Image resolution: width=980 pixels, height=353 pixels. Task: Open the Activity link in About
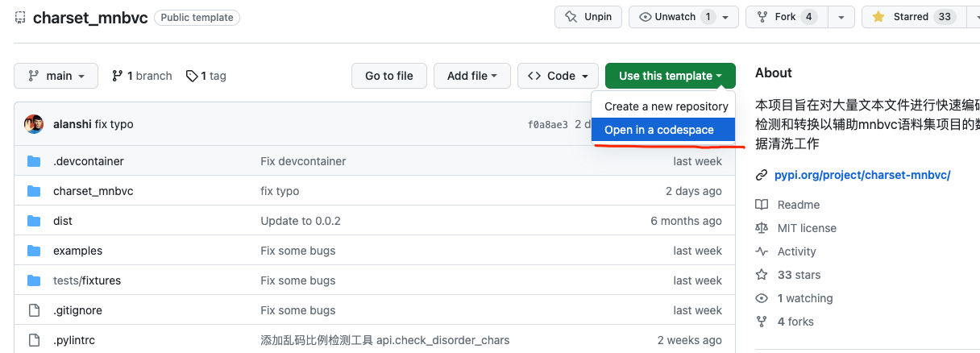pyautogui.click(x=797, y=251)
